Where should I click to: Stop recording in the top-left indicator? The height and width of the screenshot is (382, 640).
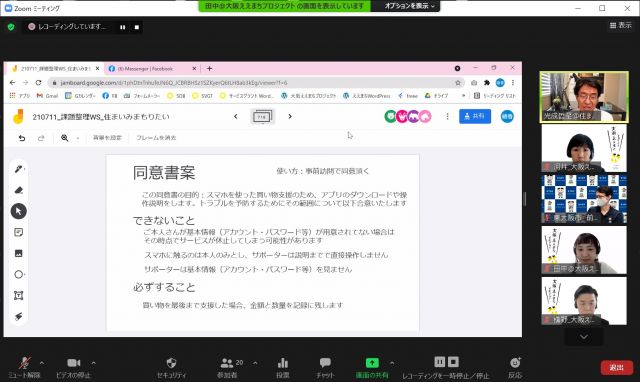point(137,27)
